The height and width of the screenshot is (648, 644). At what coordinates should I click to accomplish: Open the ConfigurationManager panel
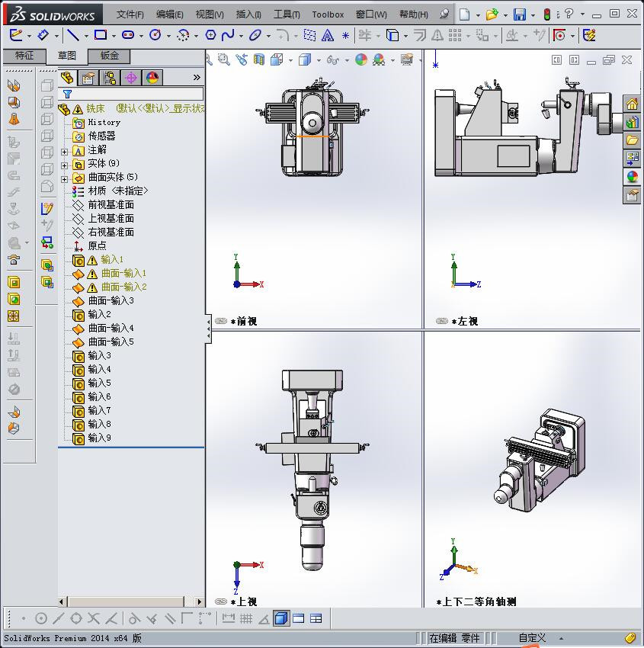pos(109,77)
